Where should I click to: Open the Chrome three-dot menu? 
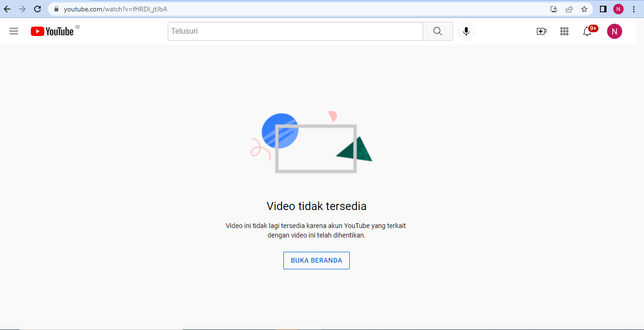tap(634, 9)
